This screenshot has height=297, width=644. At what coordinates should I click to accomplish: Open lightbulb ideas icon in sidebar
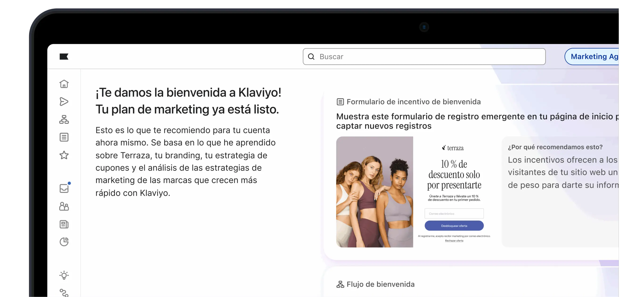coord(64,275)
